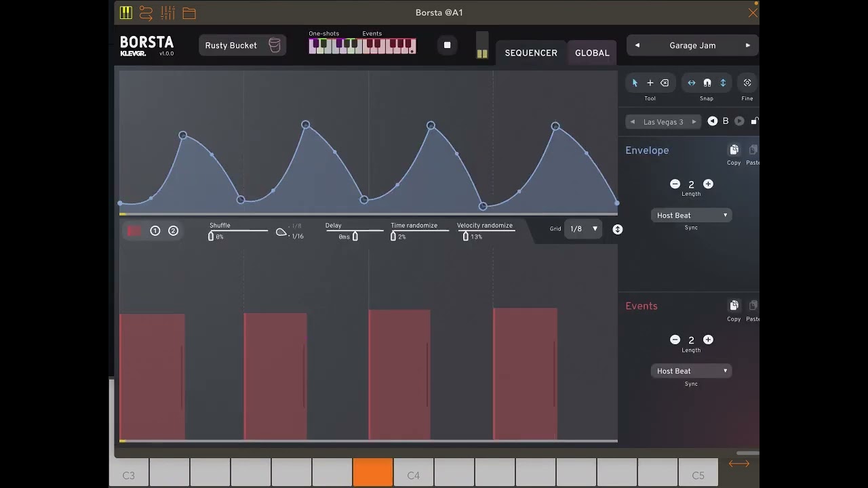Toggle horizontal snap
This screenshot has height=488, width=868.
coord(691,83)
